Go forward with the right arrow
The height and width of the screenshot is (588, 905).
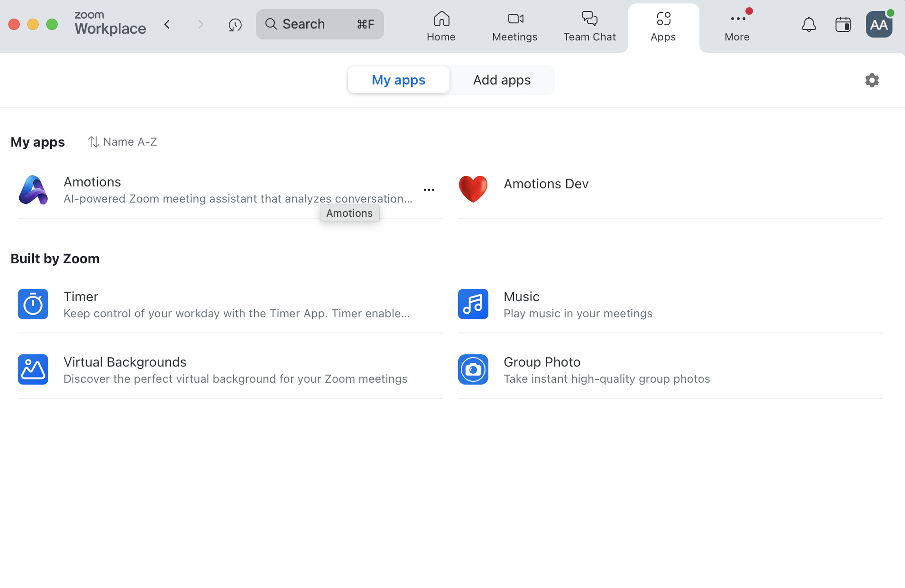201,25
